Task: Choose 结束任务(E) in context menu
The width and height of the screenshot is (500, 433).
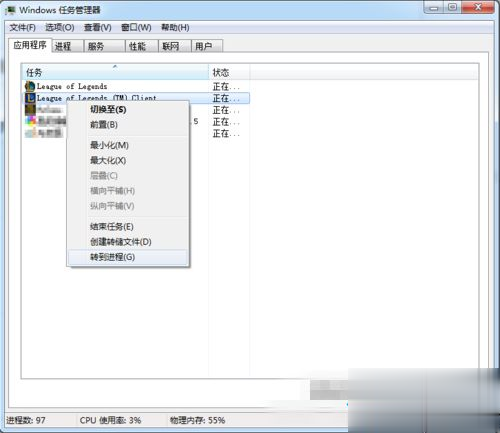Action: click(128, 227)
